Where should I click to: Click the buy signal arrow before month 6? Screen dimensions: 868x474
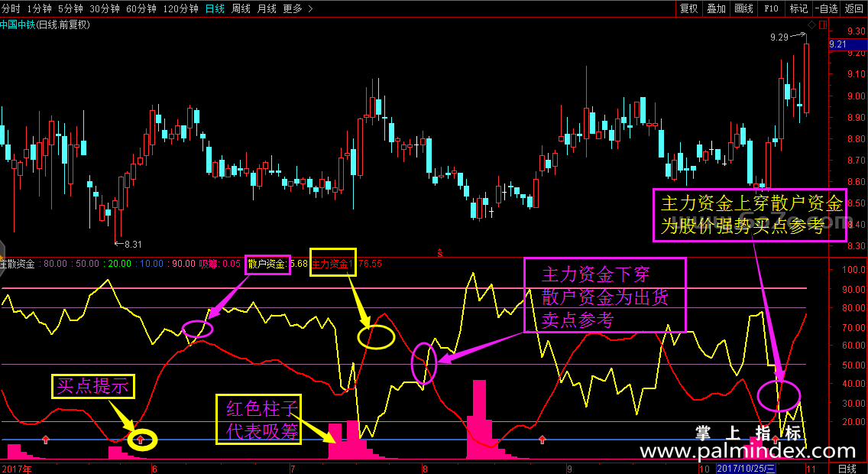pos(141,440)
